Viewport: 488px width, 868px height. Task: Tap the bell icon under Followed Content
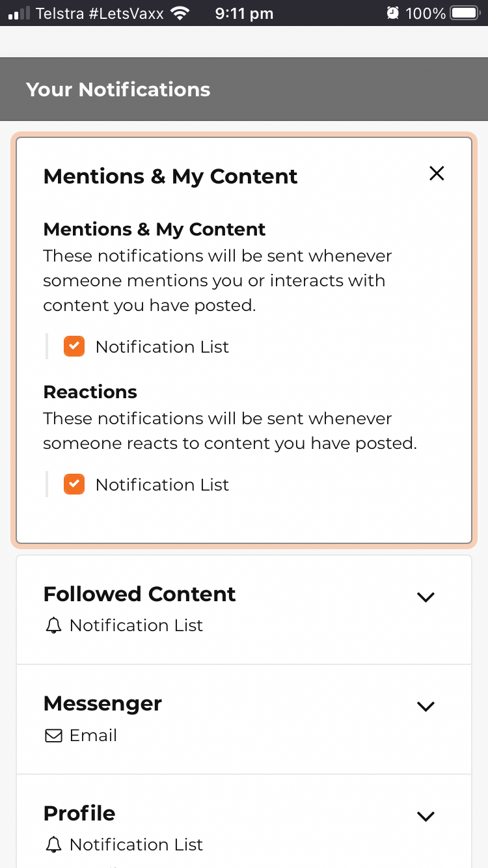(x=53, y=626)
